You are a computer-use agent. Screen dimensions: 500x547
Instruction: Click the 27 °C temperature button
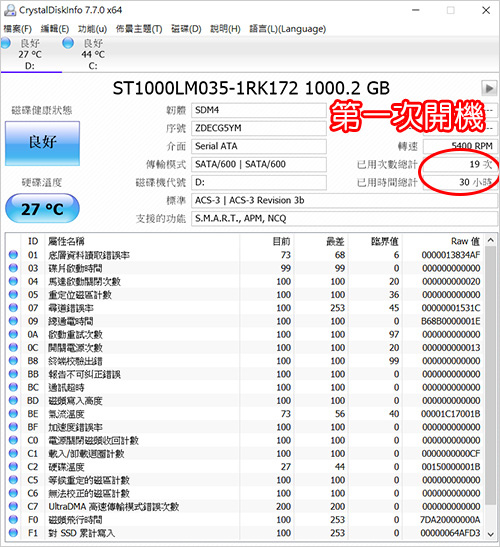point(43,209)
